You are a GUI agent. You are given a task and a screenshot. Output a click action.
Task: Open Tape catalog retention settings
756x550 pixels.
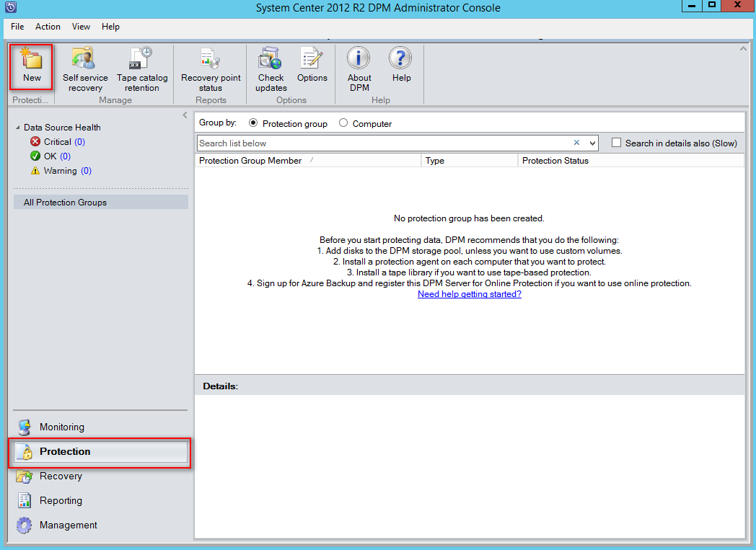pos(141,69)
